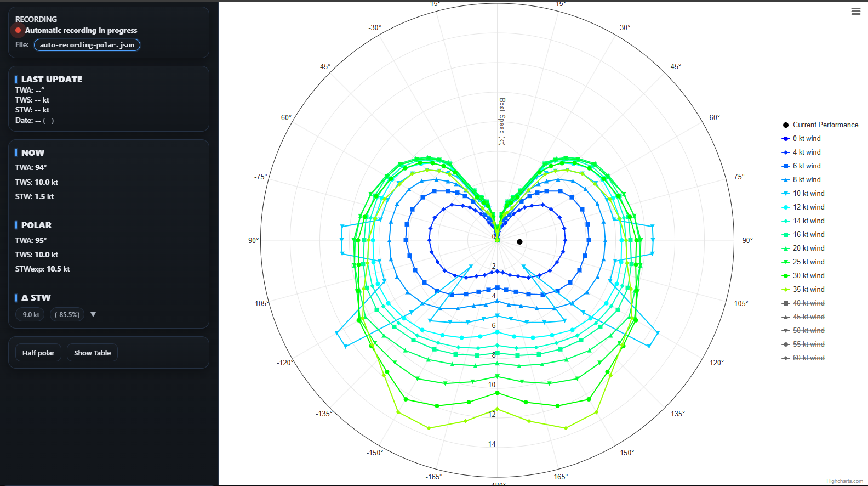Viewport: 868px width, 486px height.
Task: Click the 'Automatic recording in progress' status text
Action: [81, 30]
